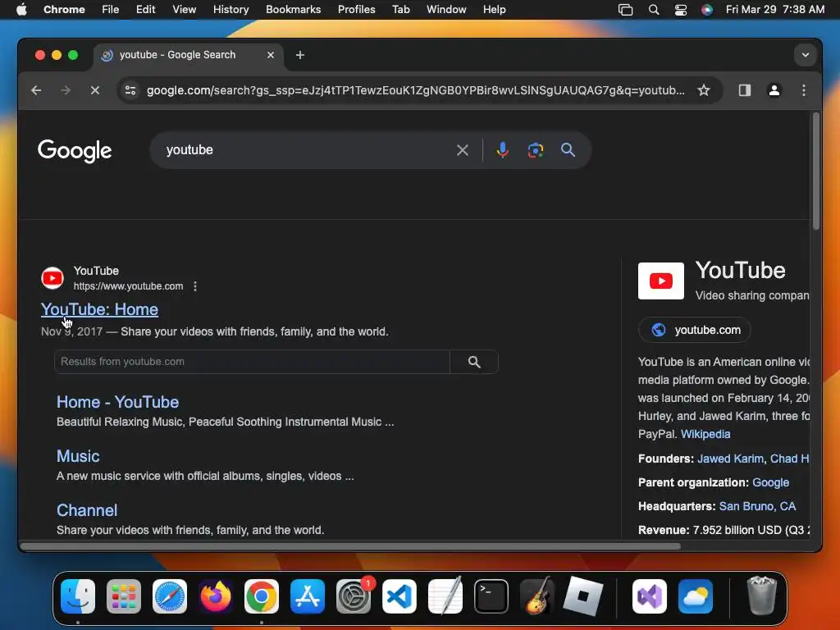Open the Chrome profile icon
Image resolution: width=840 pixels, height=630 pixels.
coord(774,90)
